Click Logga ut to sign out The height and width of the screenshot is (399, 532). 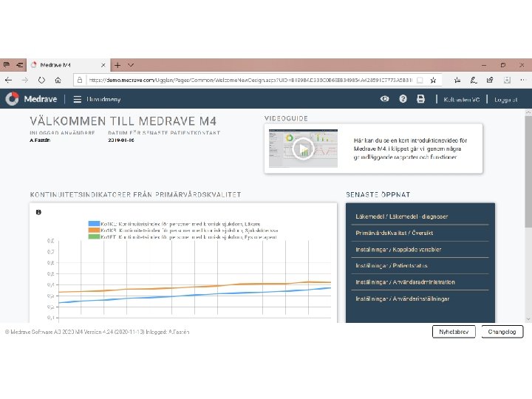[505, 100]
